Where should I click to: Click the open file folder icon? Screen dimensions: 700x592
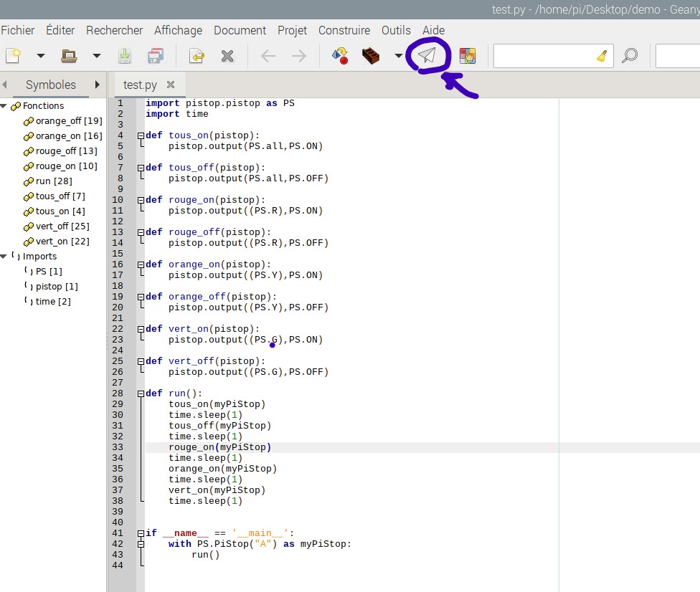tap(69, 56)
